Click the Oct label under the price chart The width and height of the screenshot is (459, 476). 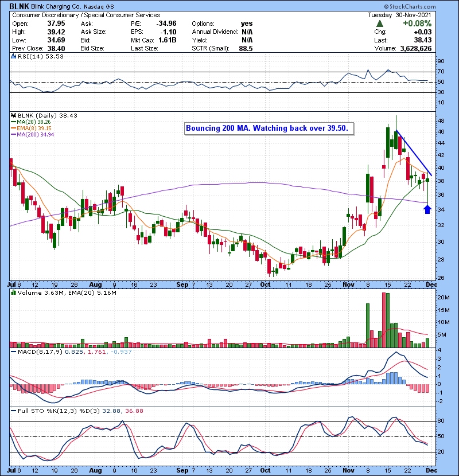265,285
